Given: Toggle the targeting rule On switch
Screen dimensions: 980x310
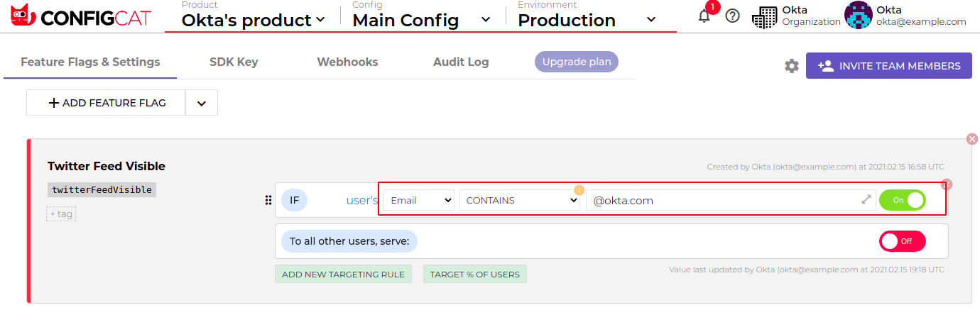Looking at the screenshot, I should [902, 200].
